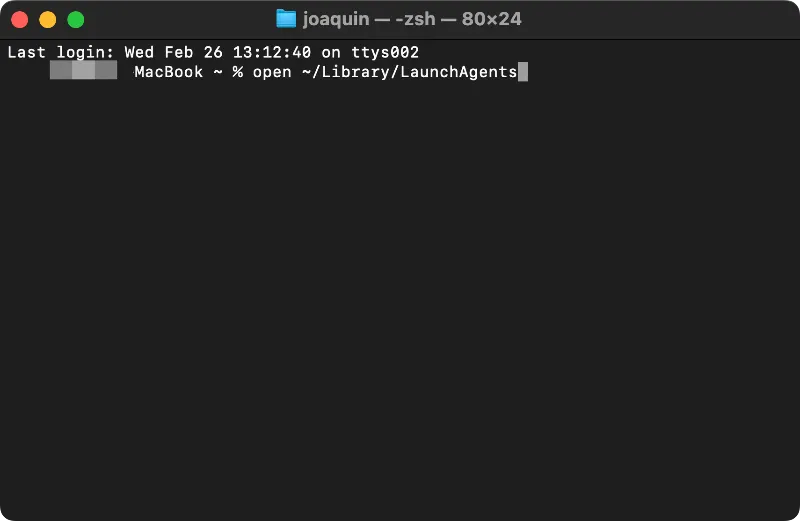
Task: Click the '~/Library/LaunchAgents' path text
Action: pyautogui.click(x=410, y=72)
